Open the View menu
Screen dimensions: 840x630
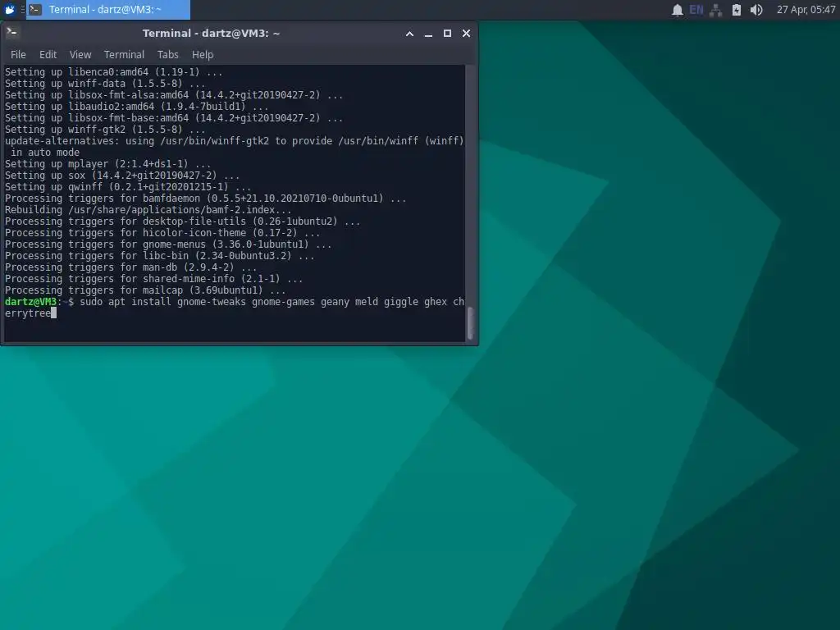[80, 55]
